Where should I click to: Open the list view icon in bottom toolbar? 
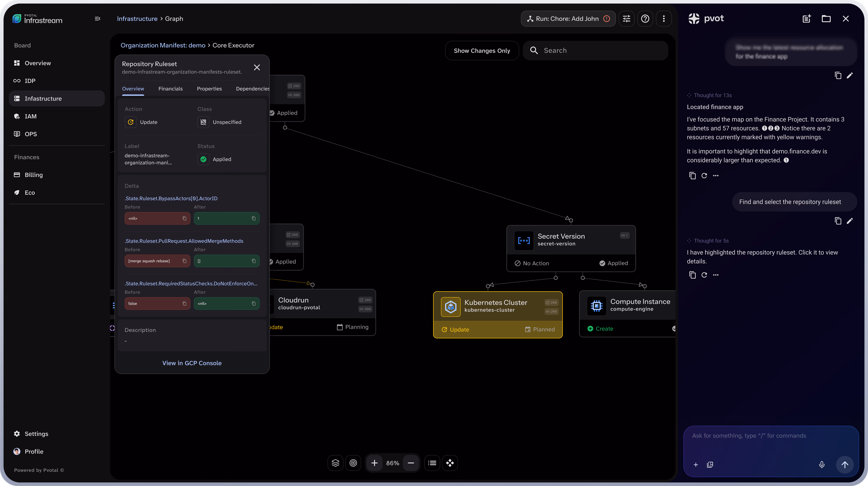432,463
